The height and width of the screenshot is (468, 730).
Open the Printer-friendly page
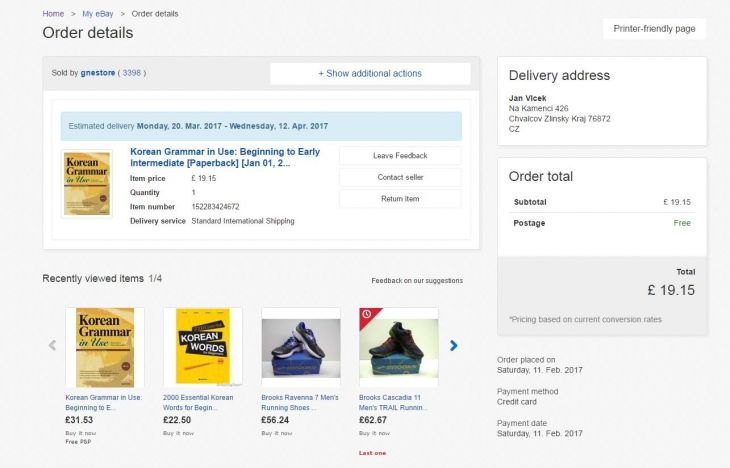point(654,29)
